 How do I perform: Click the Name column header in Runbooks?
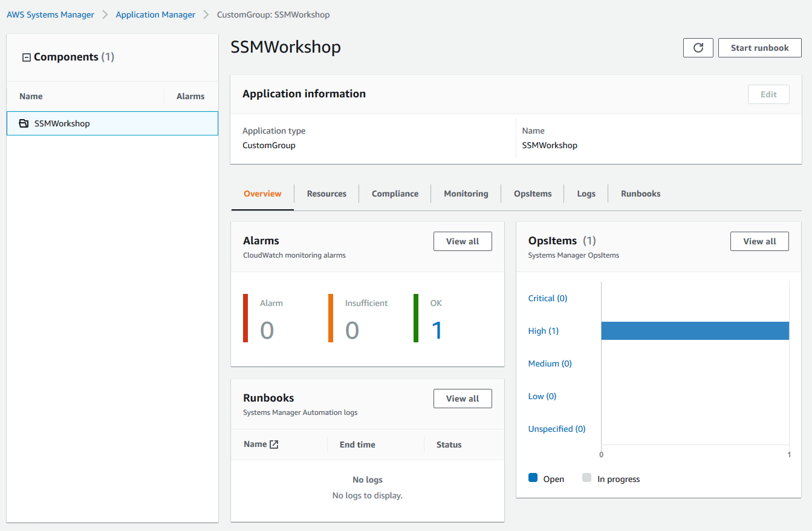point(255,444)
